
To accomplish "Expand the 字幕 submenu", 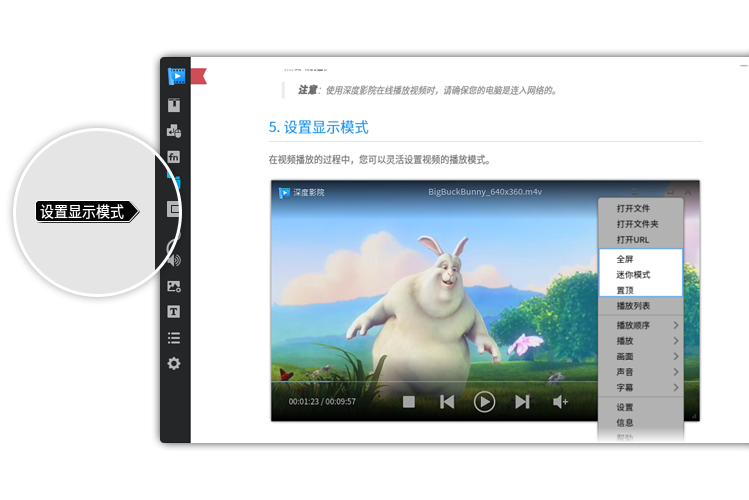I will click(641, 387).
